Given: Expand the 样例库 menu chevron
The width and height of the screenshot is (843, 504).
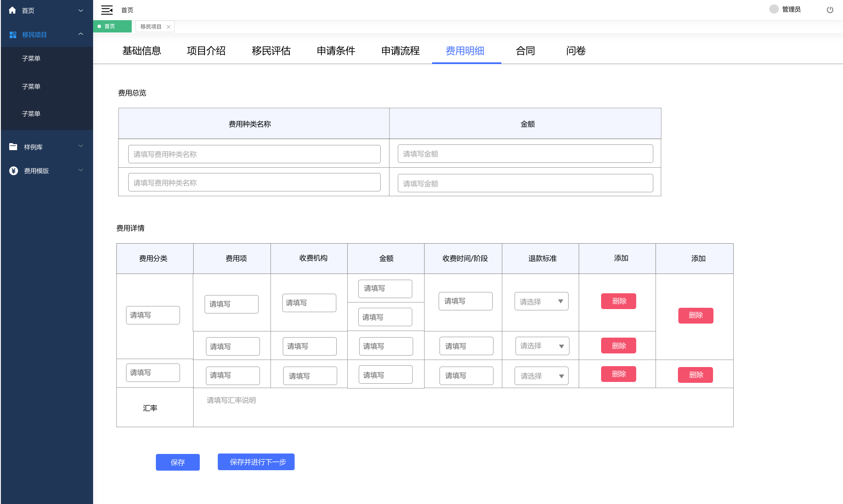Looking at the screenshot, I should [81, 146].
